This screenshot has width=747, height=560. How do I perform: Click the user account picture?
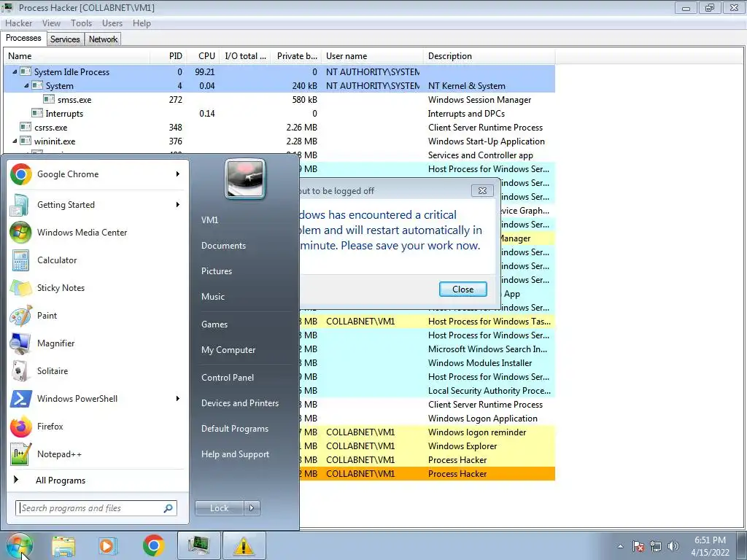pos(245,179)
